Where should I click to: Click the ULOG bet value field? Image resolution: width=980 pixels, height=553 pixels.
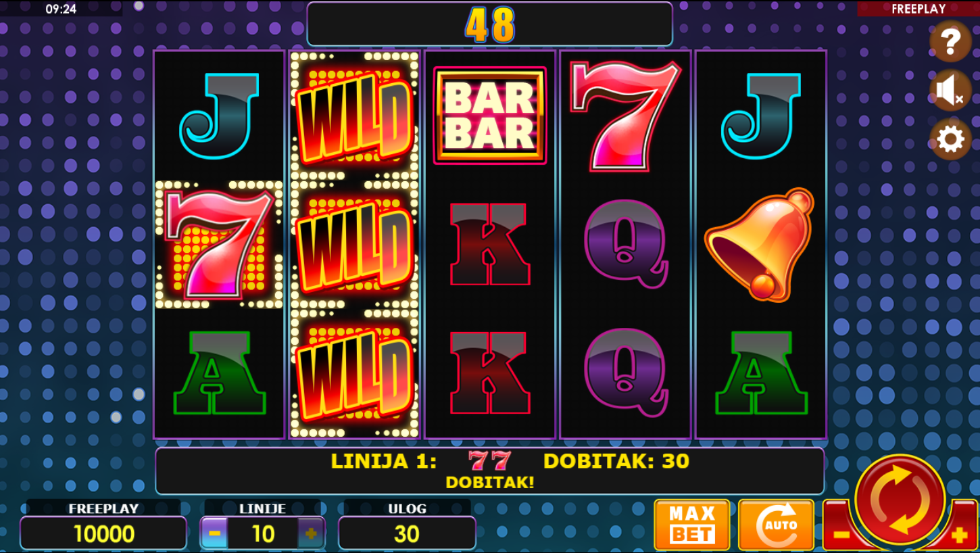click(x=407, y=533)
